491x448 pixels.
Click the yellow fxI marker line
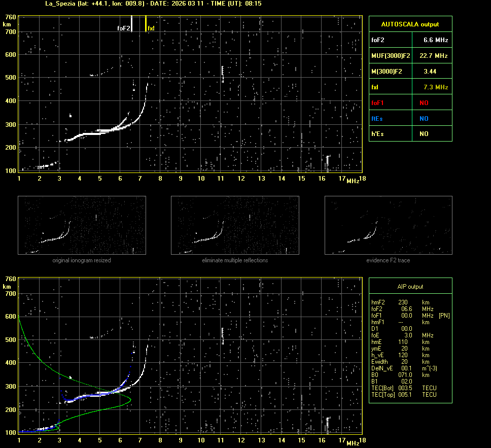(x=146, y=23)
